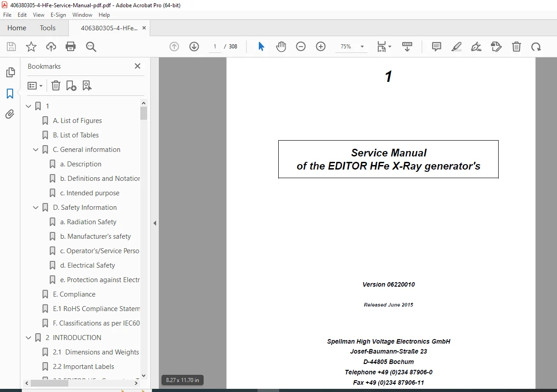The height and width of the screenshot is (392, 557).
Task: Collapse the navigation pane with side arrow
Action: [x=155, y=223]
